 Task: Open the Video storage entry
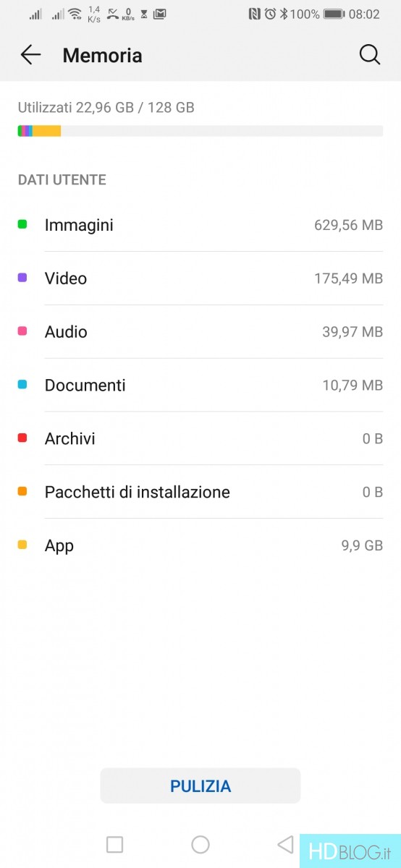tap(200, 278)
